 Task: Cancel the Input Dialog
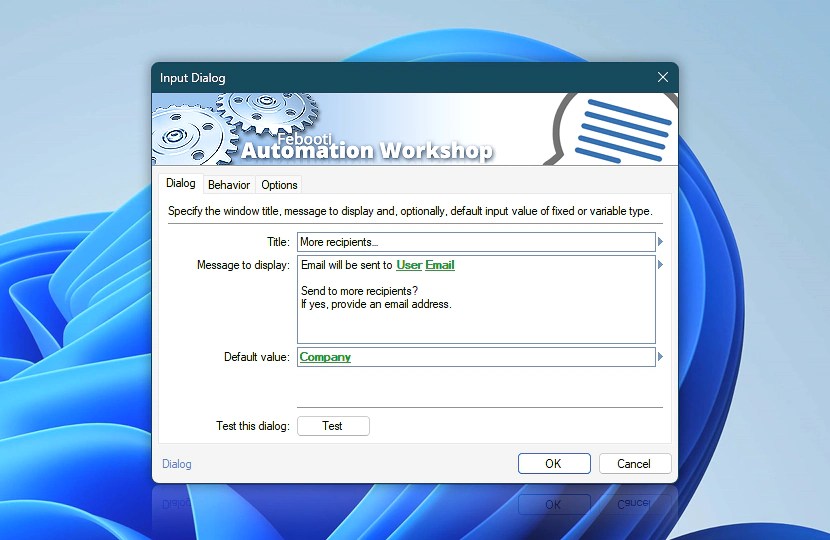[635, 464]
